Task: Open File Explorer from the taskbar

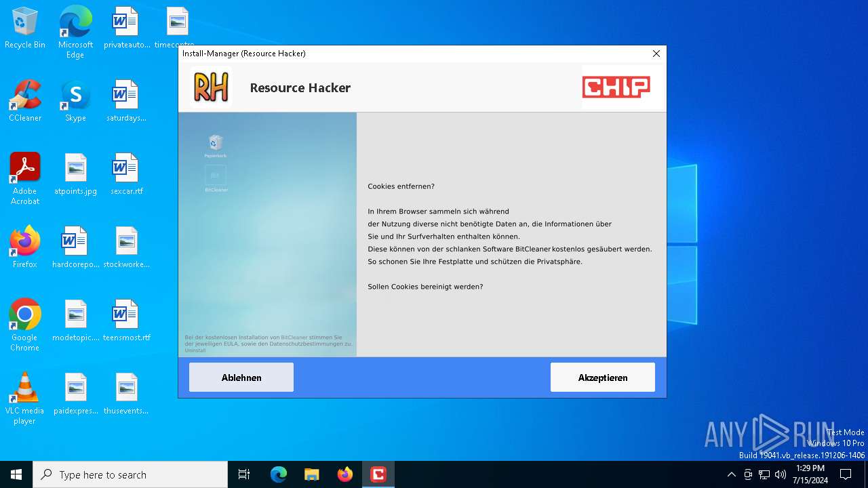Action: [312, 474]
